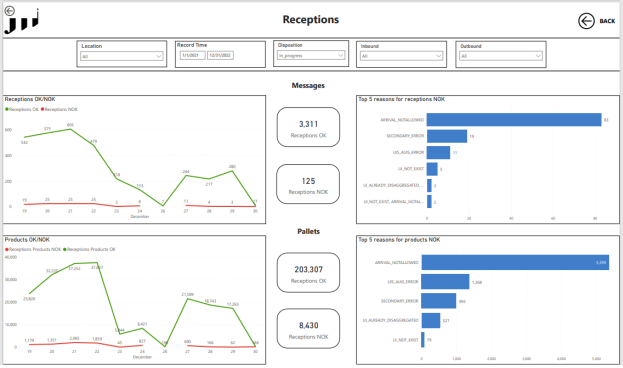Viewport: 623px width, 368px height.
Task: Select the 203,307 pallets card
Action: click(x=308, y=273)
